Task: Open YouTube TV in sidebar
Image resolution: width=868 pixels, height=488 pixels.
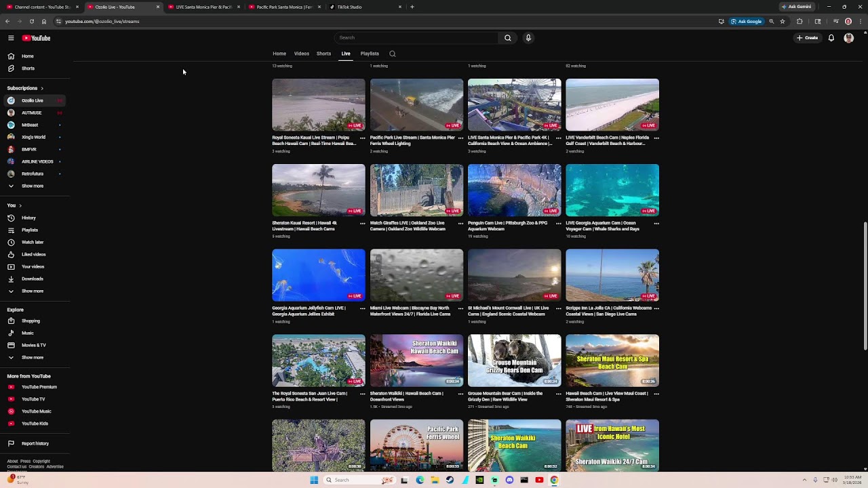Action: tap(35, 399)
